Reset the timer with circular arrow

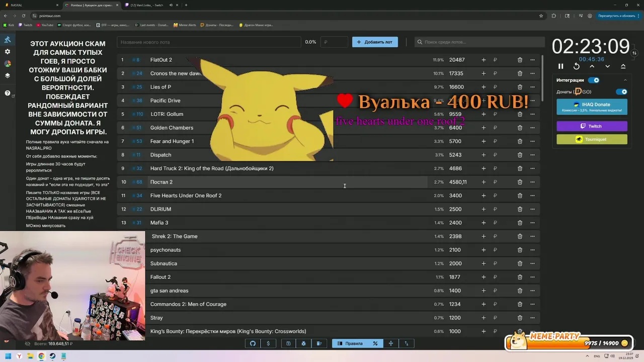(x=577, y=66)
